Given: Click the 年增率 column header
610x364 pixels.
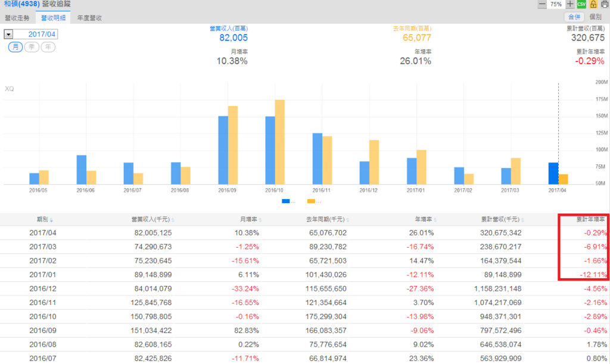Looking at the screenshot, I should (424, 220).
